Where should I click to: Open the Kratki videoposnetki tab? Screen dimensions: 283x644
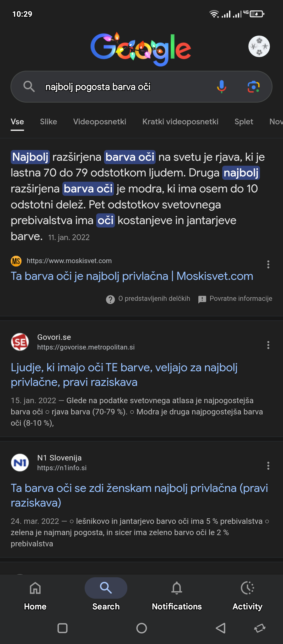pos(180,122)
